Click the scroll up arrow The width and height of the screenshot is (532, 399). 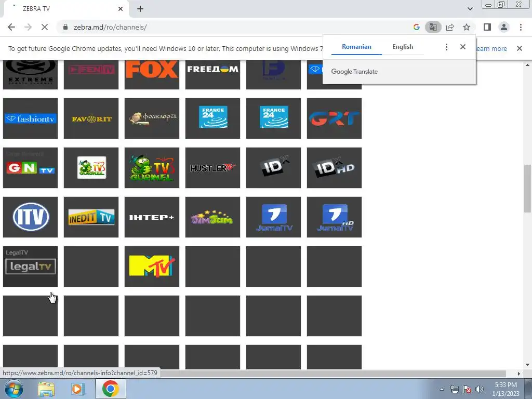pos(527,65)
